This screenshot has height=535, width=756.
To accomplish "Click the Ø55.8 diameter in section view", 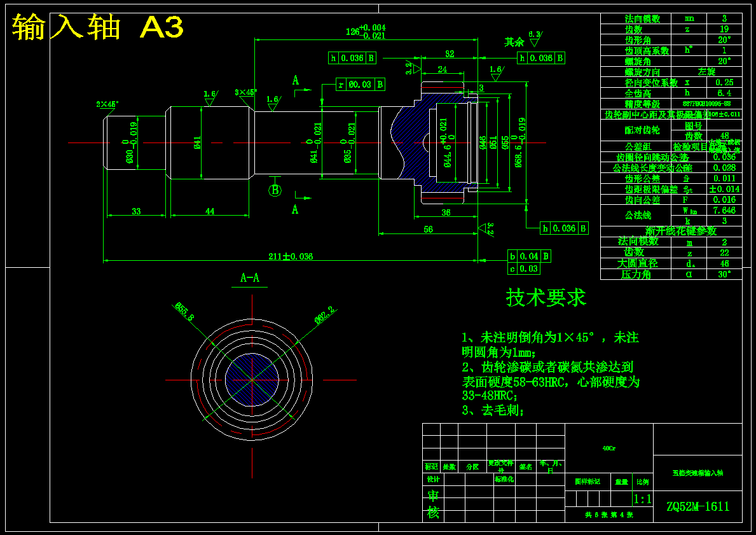I will click(184, 312).
